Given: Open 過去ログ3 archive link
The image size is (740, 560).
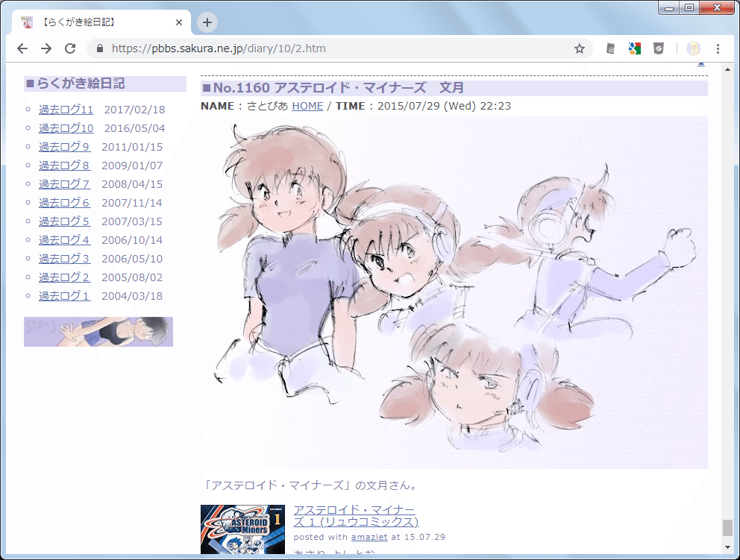Looking at the screenshot, I should tap(64, 259).
